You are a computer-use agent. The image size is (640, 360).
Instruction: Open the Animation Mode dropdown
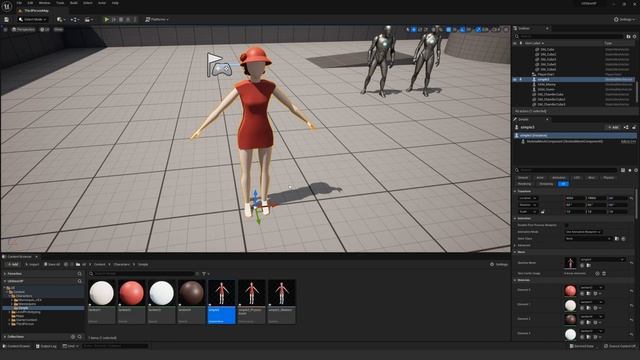pyautogui.click(x=584, y=232)
